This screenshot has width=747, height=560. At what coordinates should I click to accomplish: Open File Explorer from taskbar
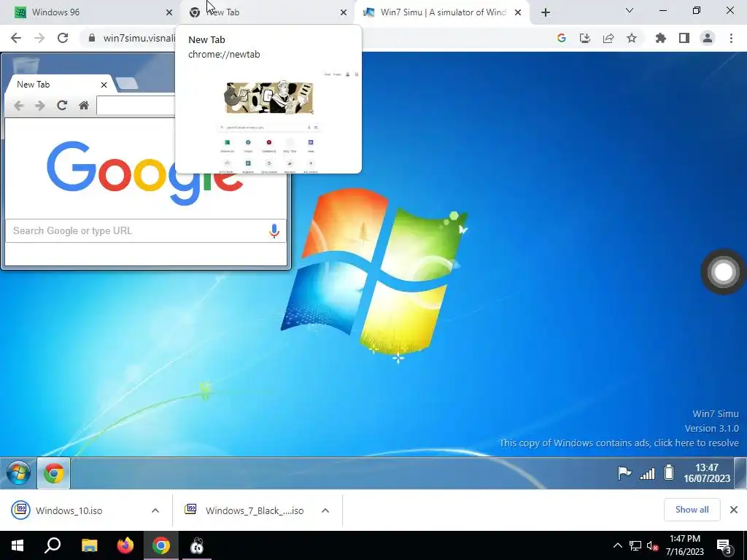pyautogui.click(x=89, y=545)
